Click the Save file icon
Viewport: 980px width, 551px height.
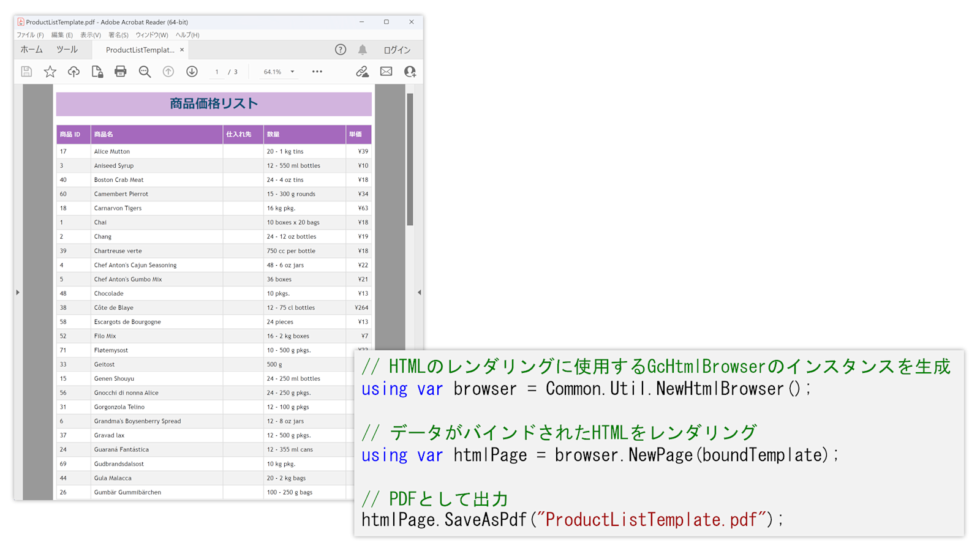pyautogui.click(x=26, y=72)
